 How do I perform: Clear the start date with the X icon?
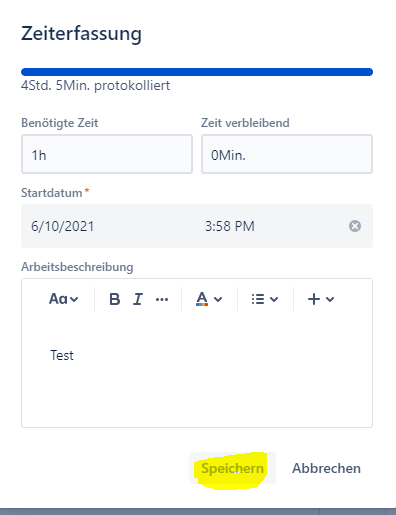[355, 226]
